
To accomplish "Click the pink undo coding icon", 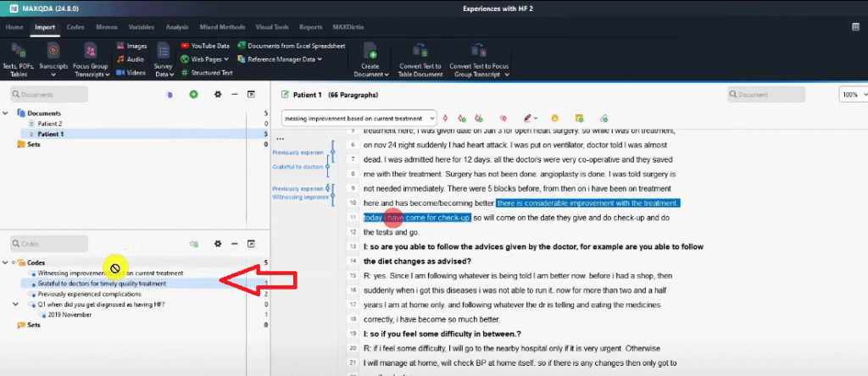I will coord(503,119).
